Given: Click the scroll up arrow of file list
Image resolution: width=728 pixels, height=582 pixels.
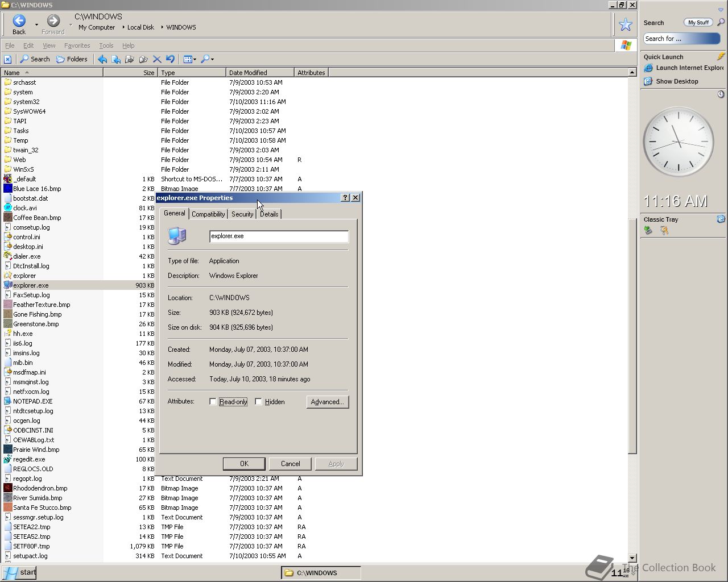Looking at the screenshot, I should (x=632, y=72).
